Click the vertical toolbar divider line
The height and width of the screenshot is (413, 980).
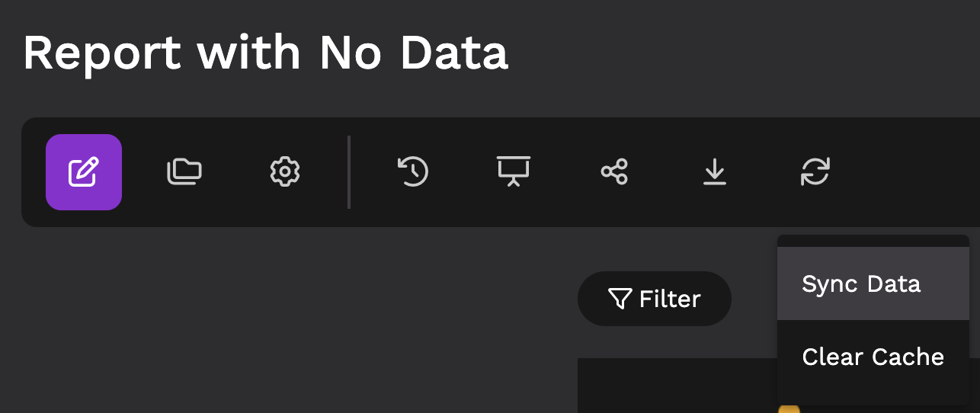349,172
